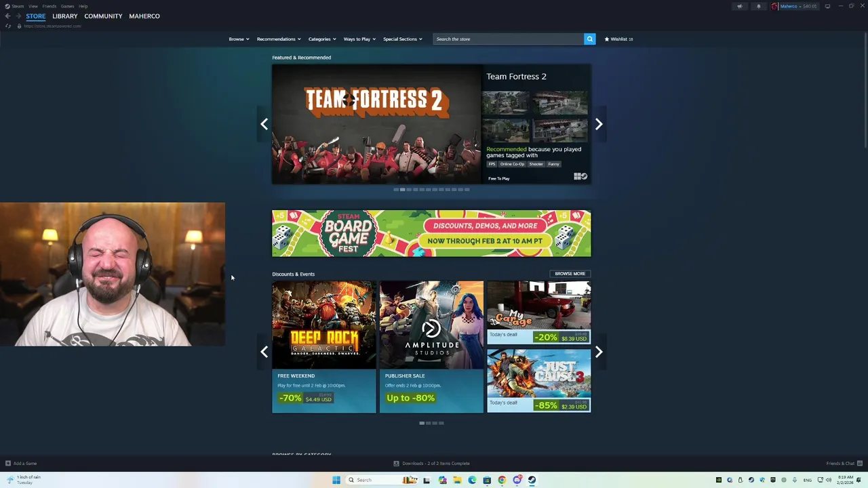868x488 pixels.
Task: Expand the Categories dropdown
Action: (322, 39)
